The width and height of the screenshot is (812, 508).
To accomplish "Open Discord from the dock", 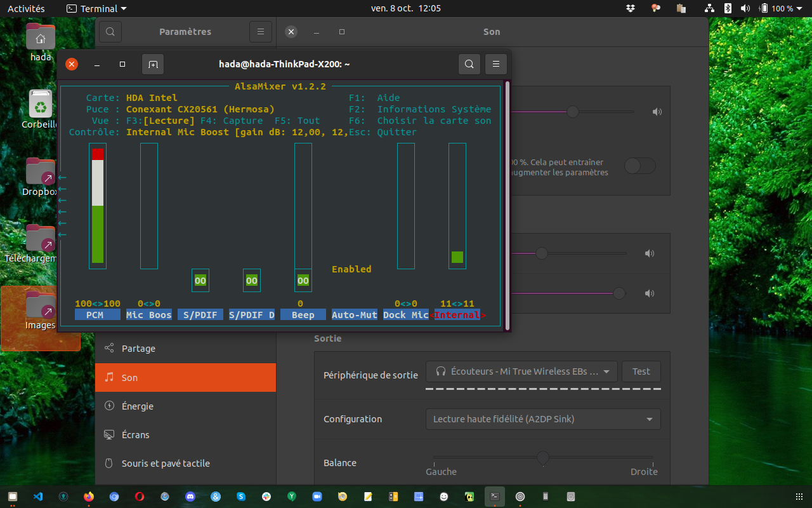I will click(190, 497).
